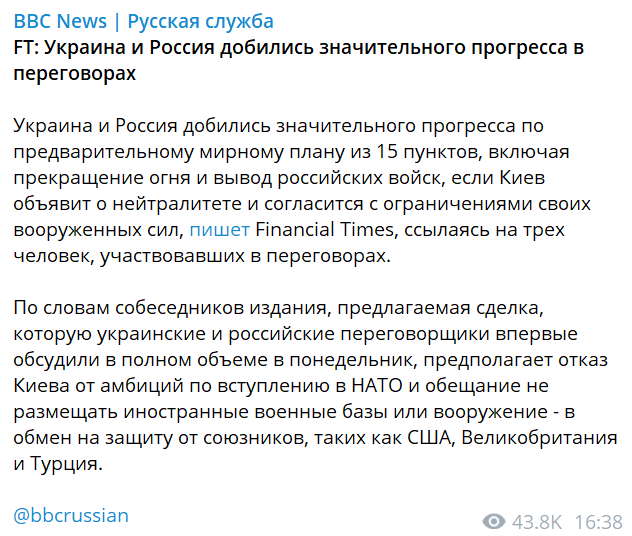Click the 16:38 message timestamp
The height and width of the screenshot is (536, 632).
point(598,522)
